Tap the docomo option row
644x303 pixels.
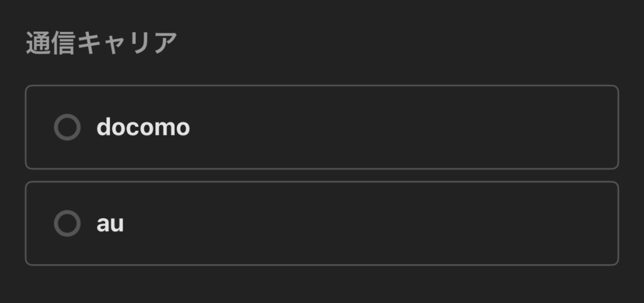[321, 127]
